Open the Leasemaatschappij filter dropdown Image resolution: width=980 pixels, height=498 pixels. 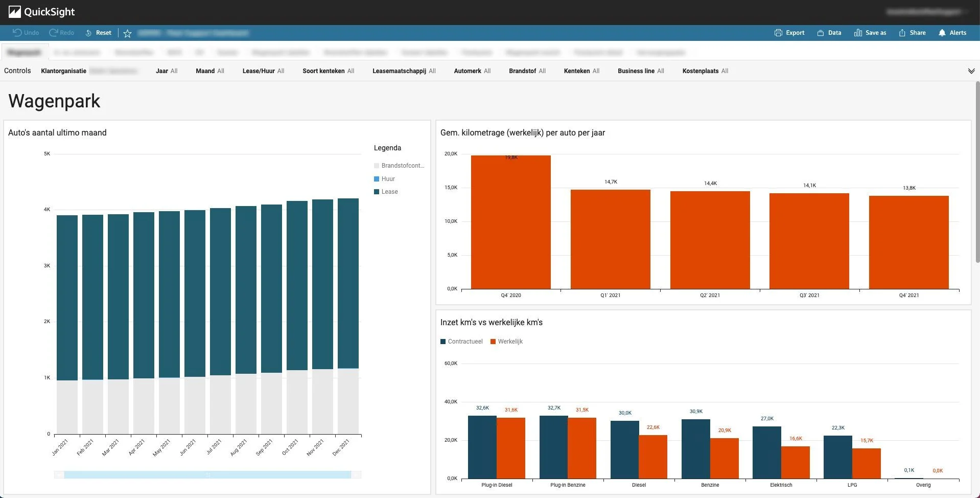[x=404, y=71]
